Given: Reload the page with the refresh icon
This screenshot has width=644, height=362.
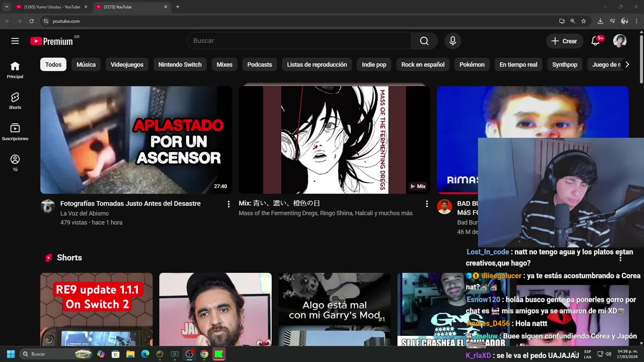Looking at the screenshot, I should point(31,21).
